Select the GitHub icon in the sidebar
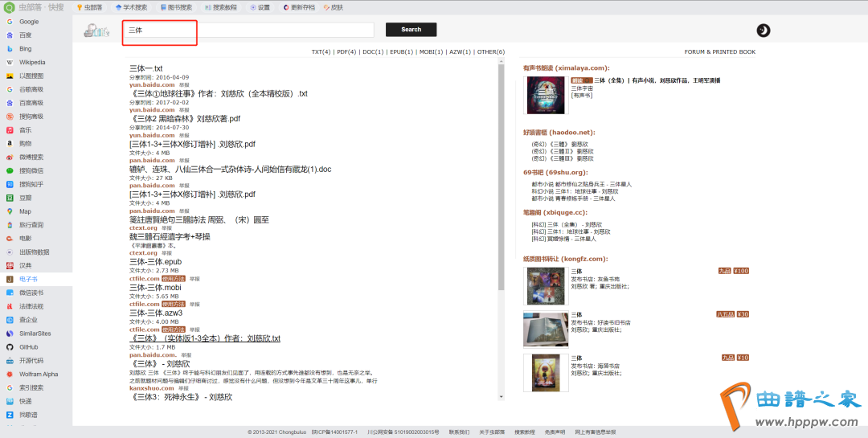Viewport: 868px width, 438px height. 10,346
